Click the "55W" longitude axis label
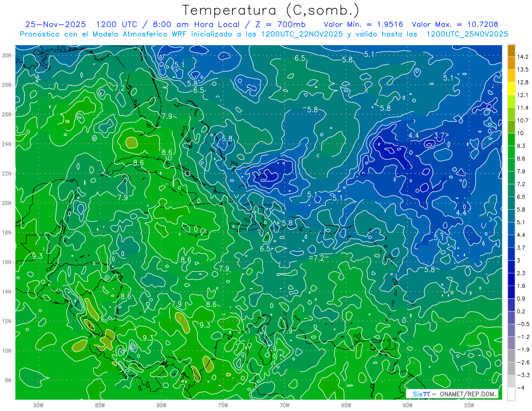The height and width of the screenshot is (411, 532). point(469,405)
